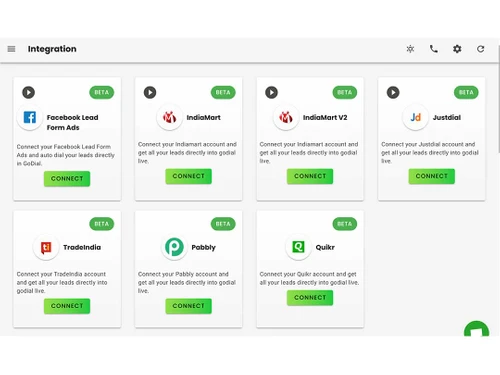500x375 pixels.
Task: Click BETA badge on TradeIndia card
Action: tap(102, 224)
